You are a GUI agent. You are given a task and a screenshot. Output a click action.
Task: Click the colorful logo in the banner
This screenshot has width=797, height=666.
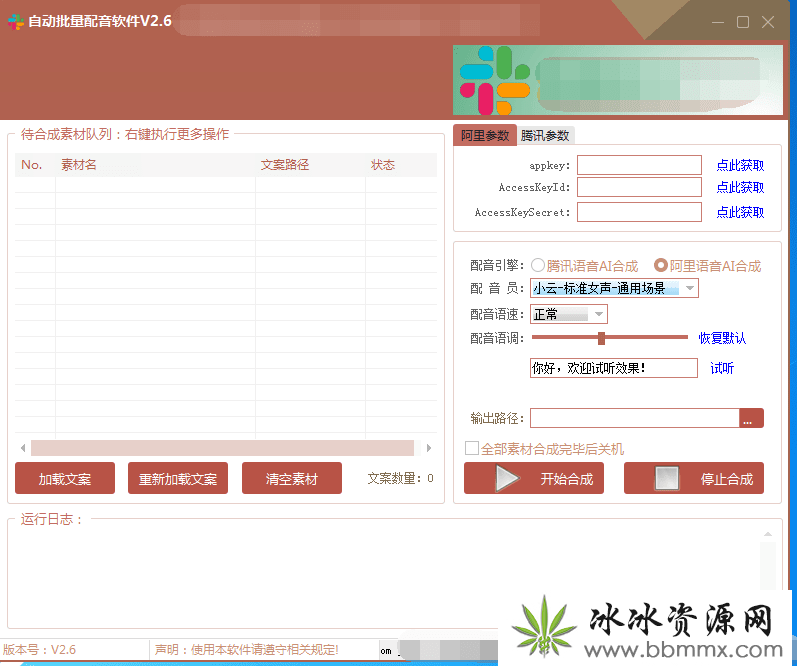495,80
